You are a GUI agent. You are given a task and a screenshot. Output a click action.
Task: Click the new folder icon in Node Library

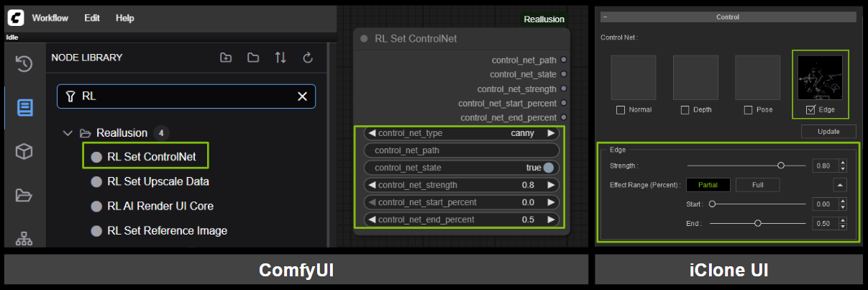click(226, 58)
